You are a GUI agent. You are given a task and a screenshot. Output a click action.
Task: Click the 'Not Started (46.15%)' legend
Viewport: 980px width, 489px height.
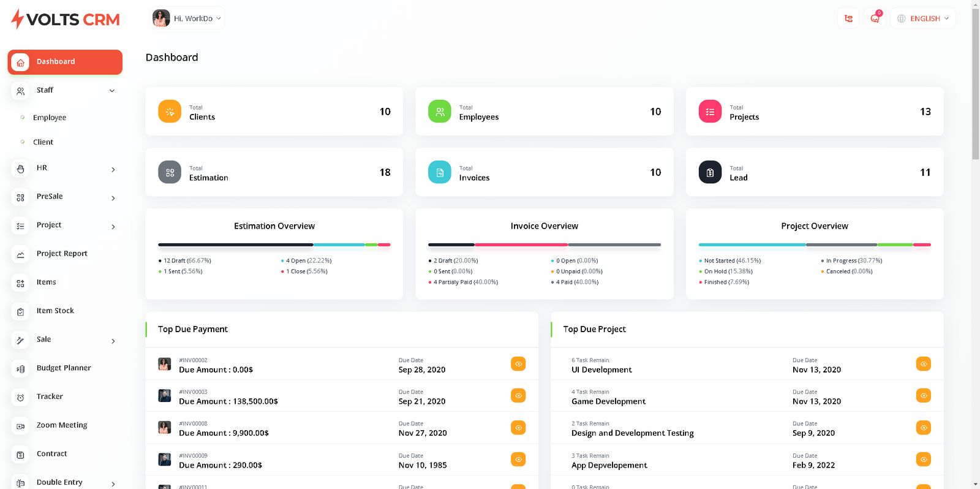(733, 261)
